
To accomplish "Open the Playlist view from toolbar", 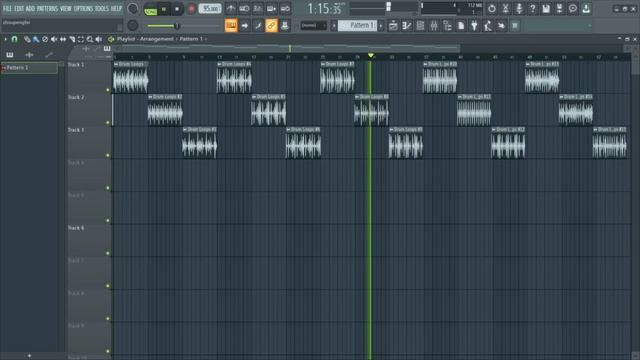I will click(393, 26).
